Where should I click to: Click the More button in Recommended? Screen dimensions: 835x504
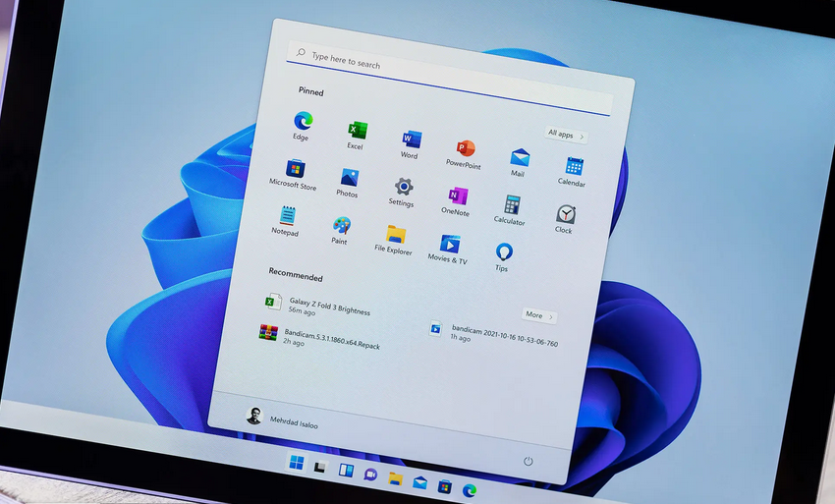coord(539,315)
